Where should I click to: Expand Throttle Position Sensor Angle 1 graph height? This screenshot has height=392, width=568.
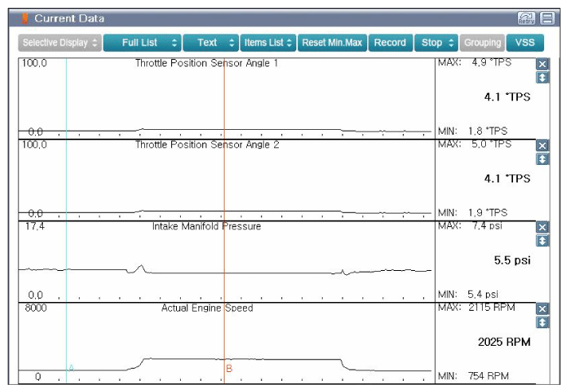[x=542, y=77]
